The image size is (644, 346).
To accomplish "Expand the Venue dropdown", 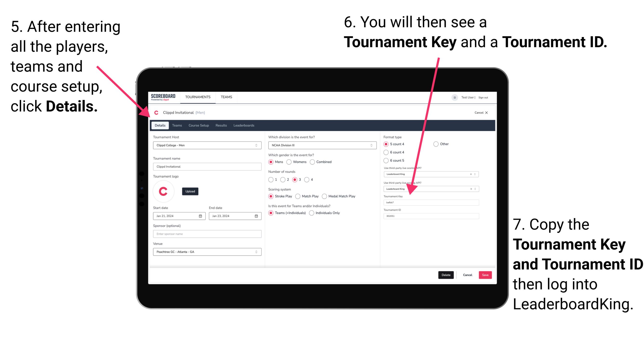I will [256, 252].
